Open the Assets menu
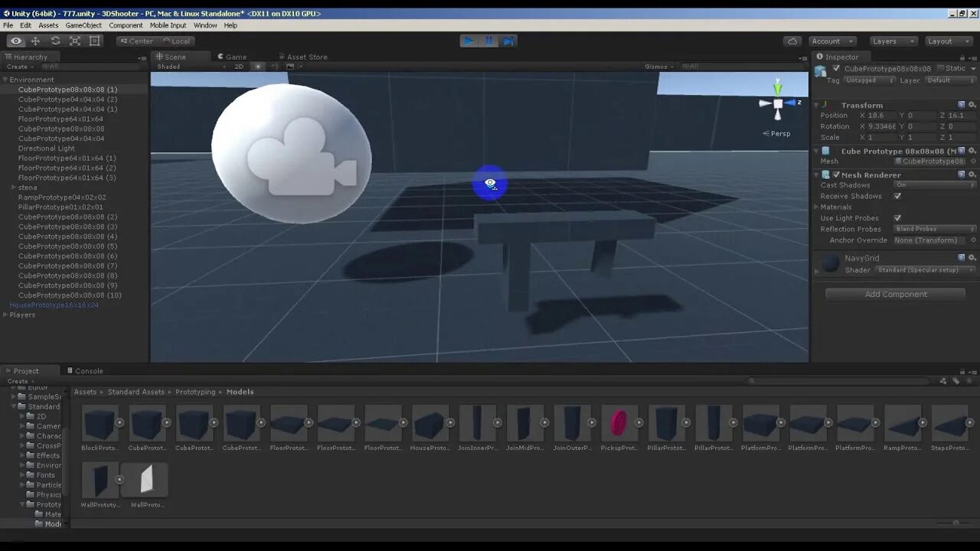This screenshot has height=551, width=980. [x=48, y=25]
